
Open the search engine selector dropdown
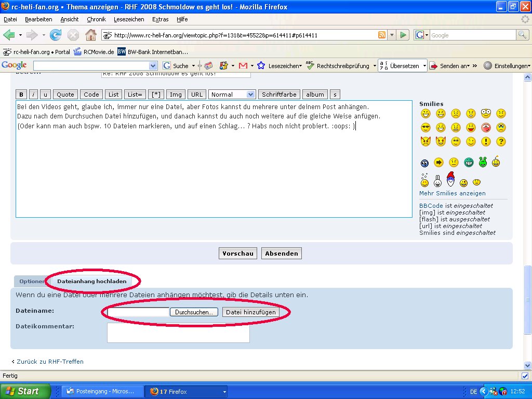pos(422,35)
